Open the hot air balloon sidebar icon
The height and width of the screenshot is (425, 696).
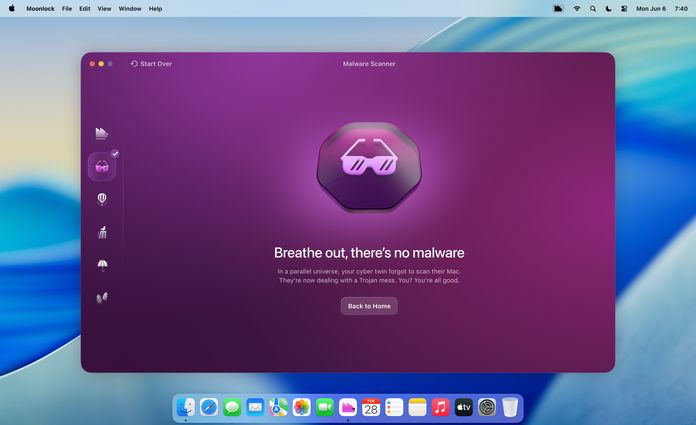pyautogui.click(x=102, y=199)
